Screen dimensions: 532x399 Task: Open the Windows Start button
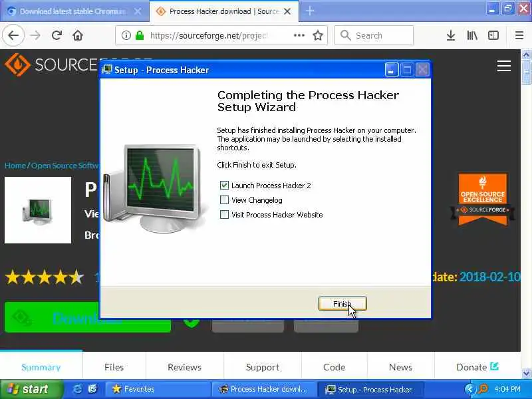pyautogui.click(x=31, y=389)
